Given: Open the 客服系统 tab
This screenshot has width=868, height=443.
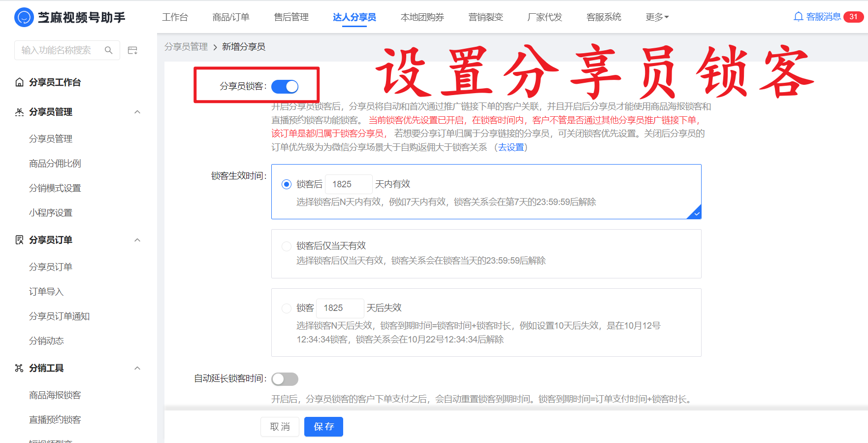Looking at the screenshot, I should (x=604, y=17).
